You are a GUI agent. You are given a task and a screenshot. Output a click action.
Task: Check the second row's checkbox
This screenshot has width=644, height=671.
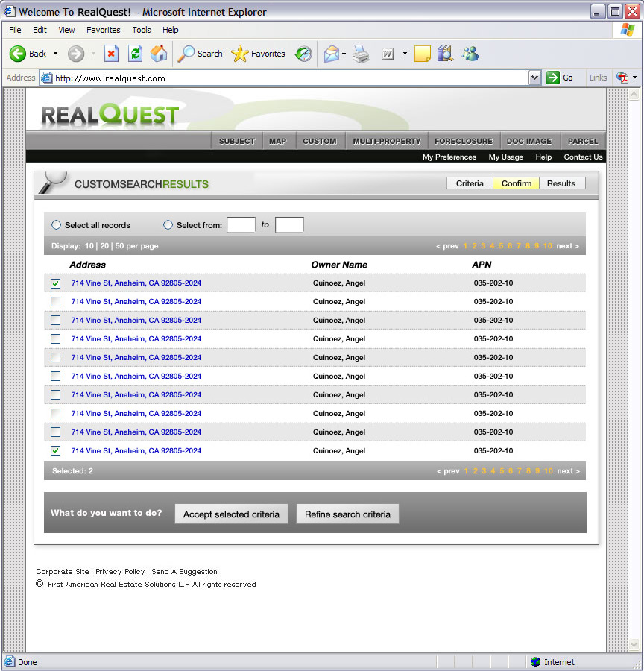[56, 302]
